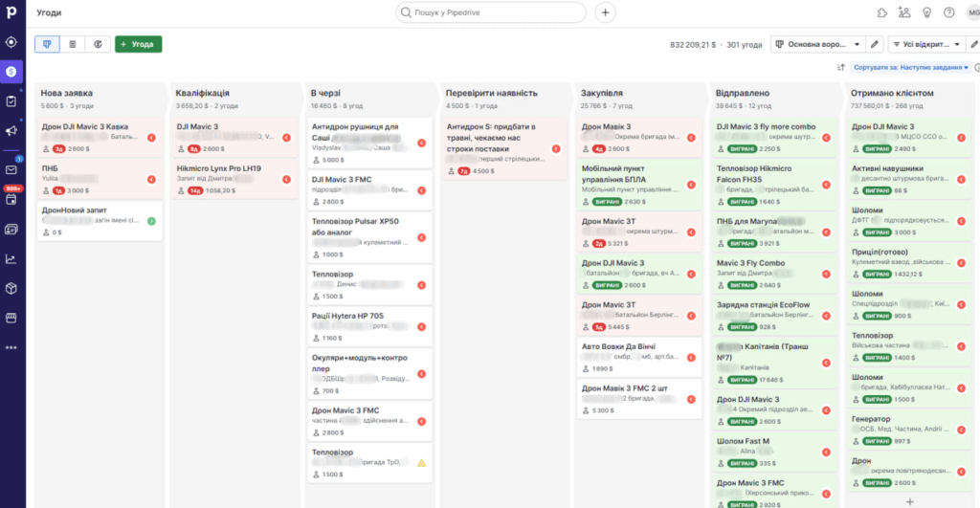Image resolution: width=980 pixels, height=508 pixels.
Task: Open Campaigns megaphone icon in sidebar
Action: pyautogui.click(x=11, y=131)
